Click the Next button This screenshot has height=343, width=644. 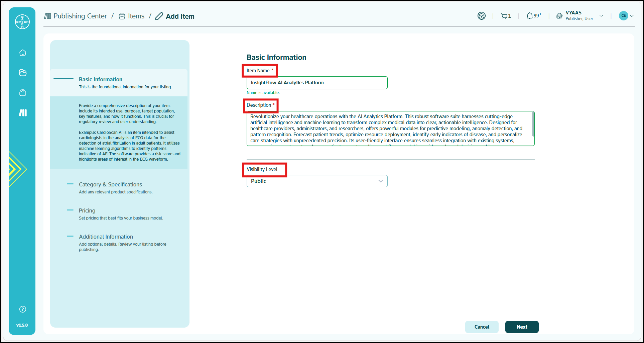pos(522,327)
